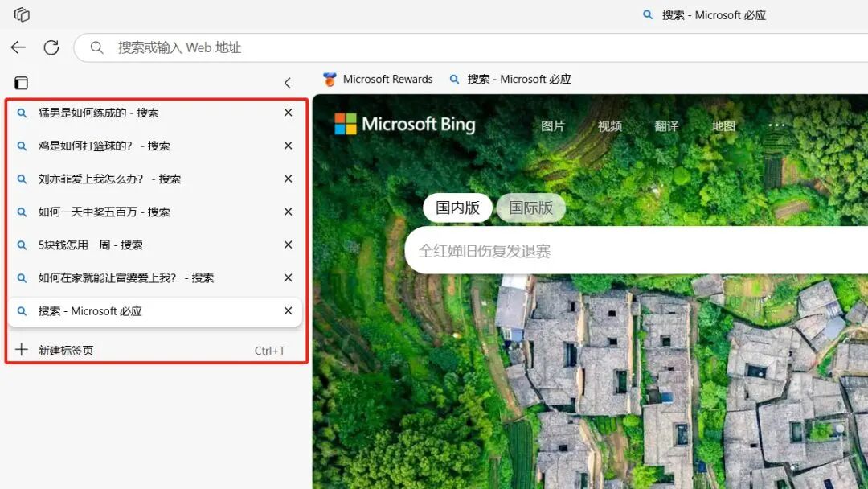868x489 pixels.
Task: Collapse the vertical tabs pane with the chevron
Action: coord(287,83)
